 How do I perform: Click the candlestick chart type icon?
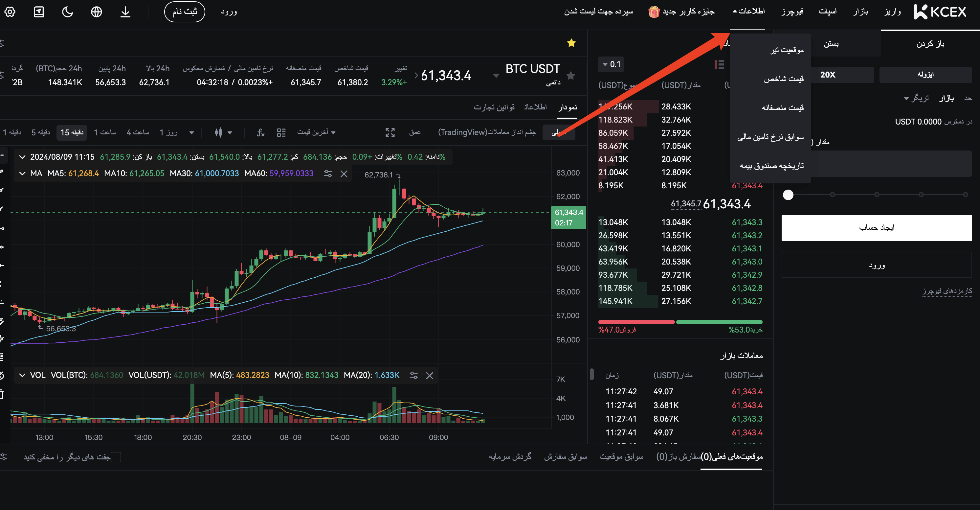[218, 132]
